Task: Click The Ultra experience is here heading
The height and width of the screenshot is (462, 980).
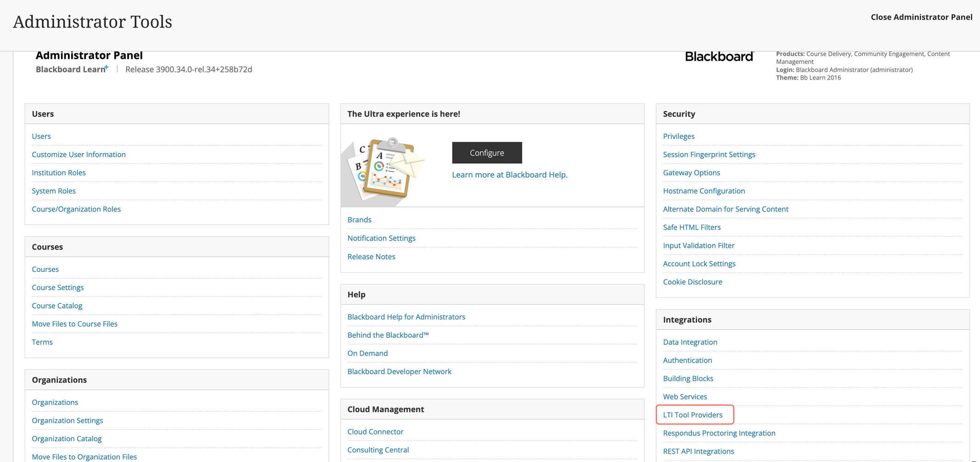Action: [404, 114]
